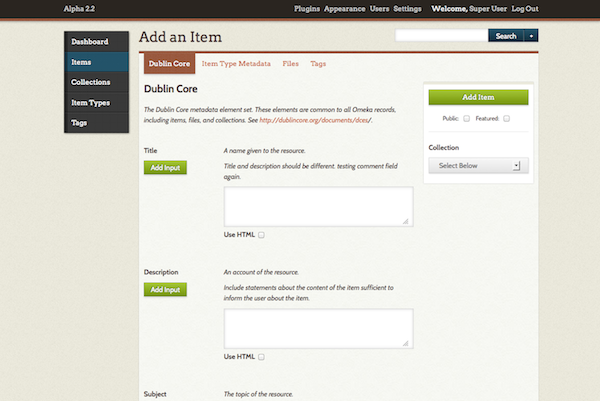The width and height of the screenshot is (600, 401).
Task: Log Out of the admin
Action: tap(525, 9)
